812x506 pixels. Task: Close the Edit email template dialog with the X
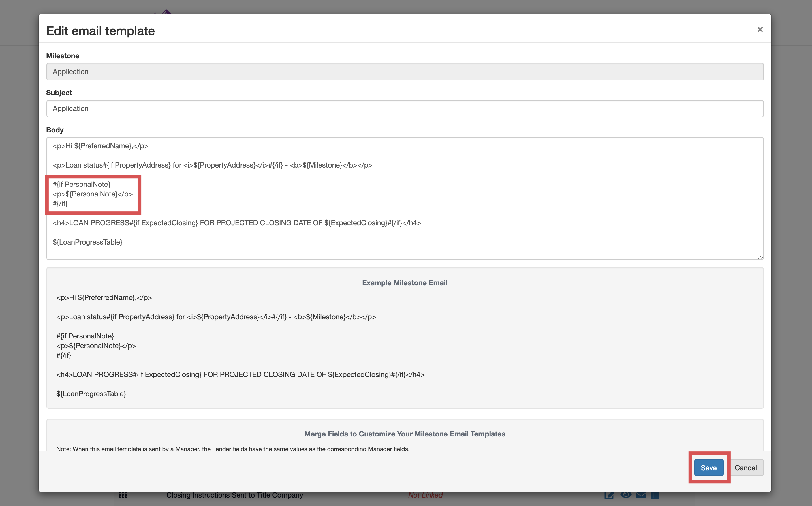point(760,29)
